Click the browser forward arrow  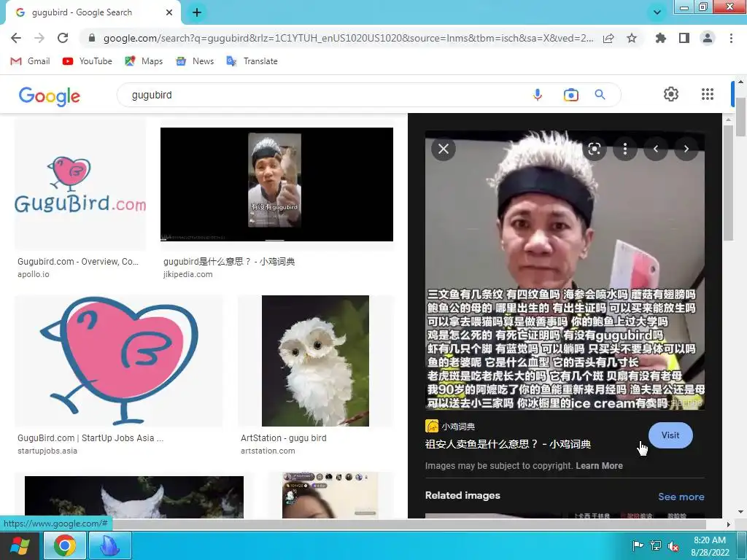coord(39,38)
